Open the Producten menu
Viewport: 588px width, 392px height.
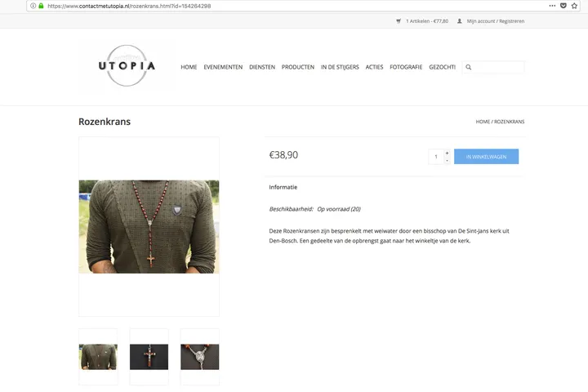298,67
